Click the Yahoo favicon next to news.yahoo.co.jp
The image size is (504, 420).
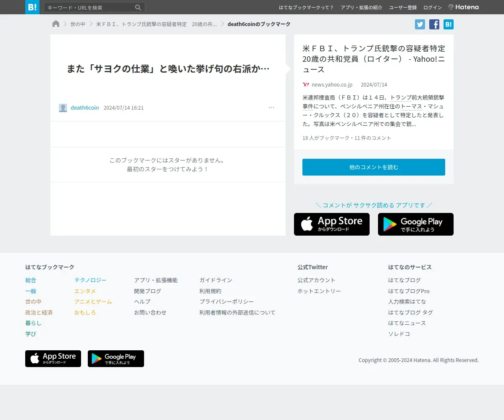click(306, 84)
